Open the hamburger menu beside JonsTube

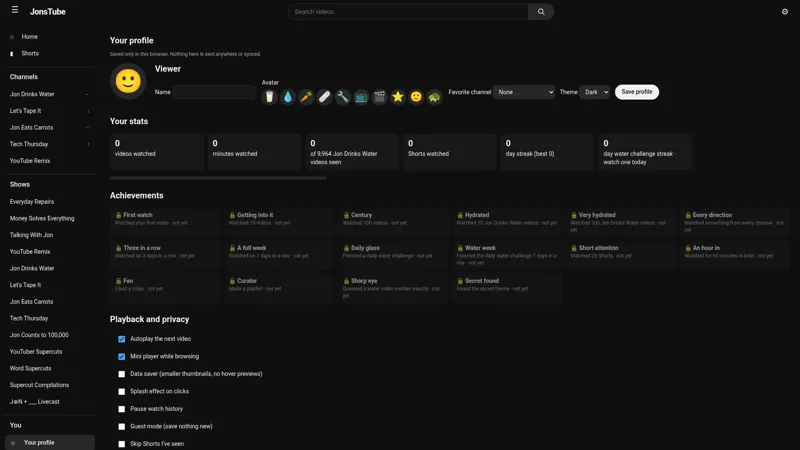15,10
